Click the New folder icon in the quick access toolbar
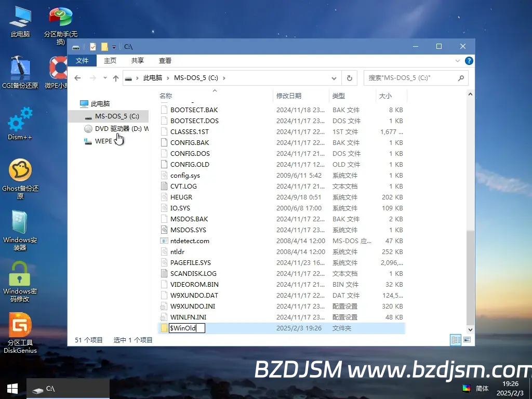The image size is (532, 399). tap(104, 46)
